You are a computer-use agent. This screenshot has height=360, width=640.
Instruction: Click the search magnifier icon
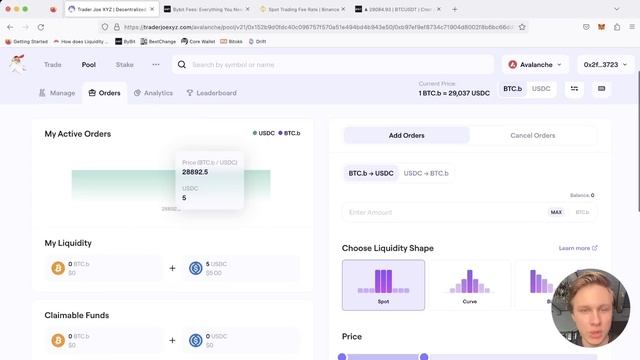click(x=182, y=64)
